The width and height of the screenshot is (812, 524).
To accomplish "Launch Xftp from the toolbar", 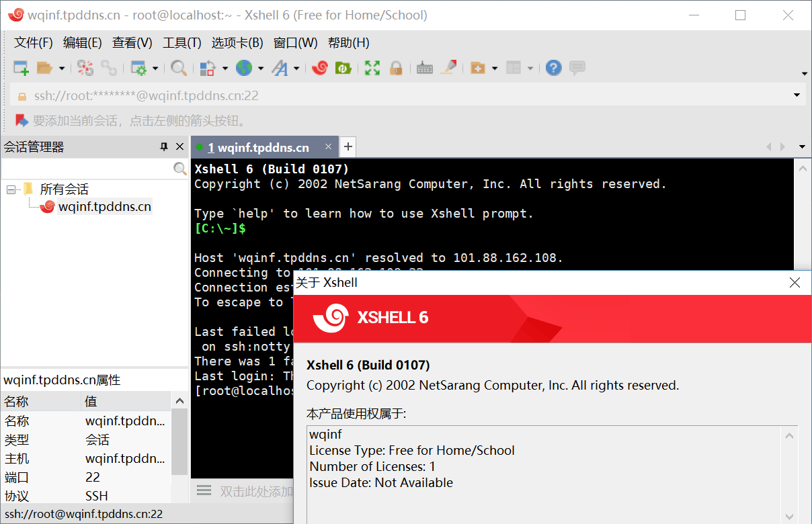I will tap(343, 67).
